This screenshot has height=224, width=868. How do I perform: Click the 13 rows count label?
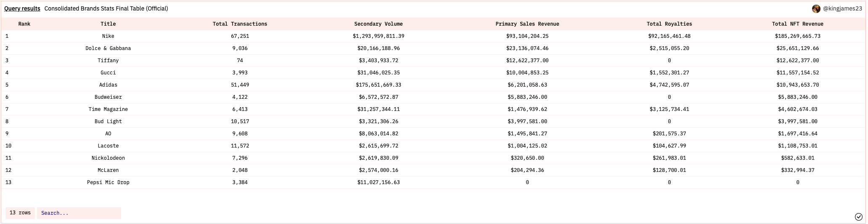[x=20, y=213]
